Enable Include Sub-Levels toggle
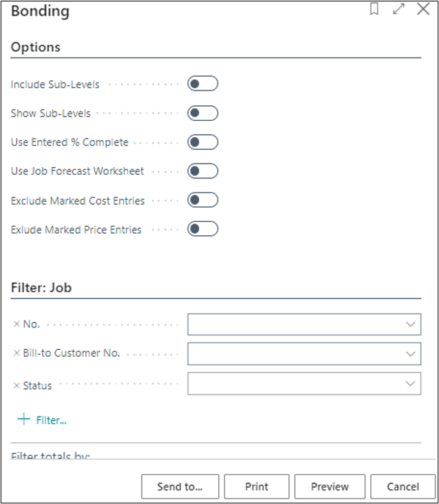The width and height of the screenshot is (439, 504). [x=202, y=84]
